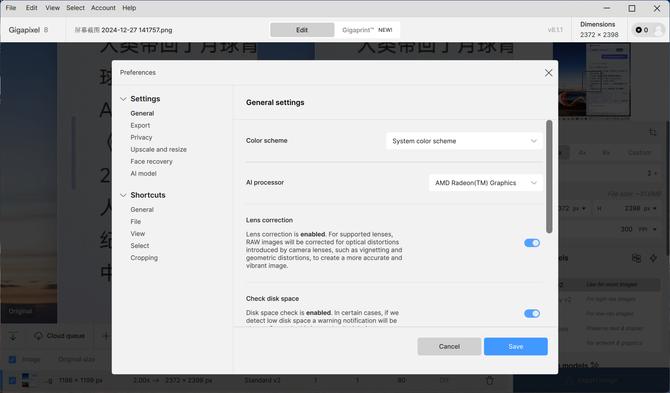Click the Cloud queue cloud icon
This screenshot has height=393, width=670.
tap(38, 336)
